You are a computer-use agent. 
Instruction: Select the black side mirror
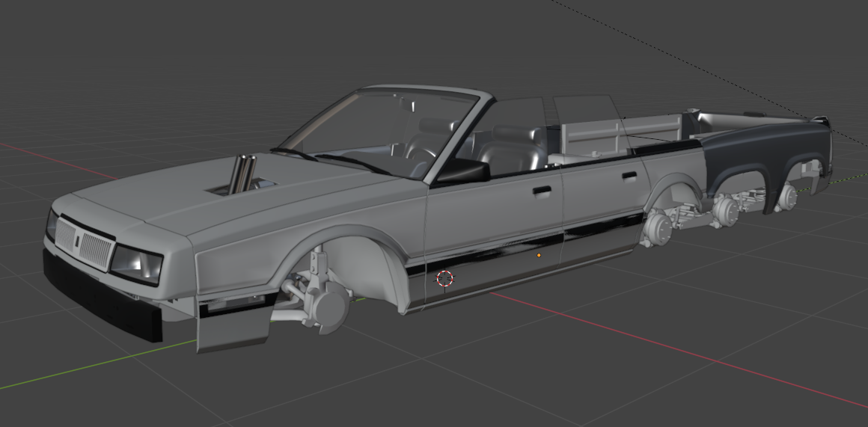click(x=462, y=171)
